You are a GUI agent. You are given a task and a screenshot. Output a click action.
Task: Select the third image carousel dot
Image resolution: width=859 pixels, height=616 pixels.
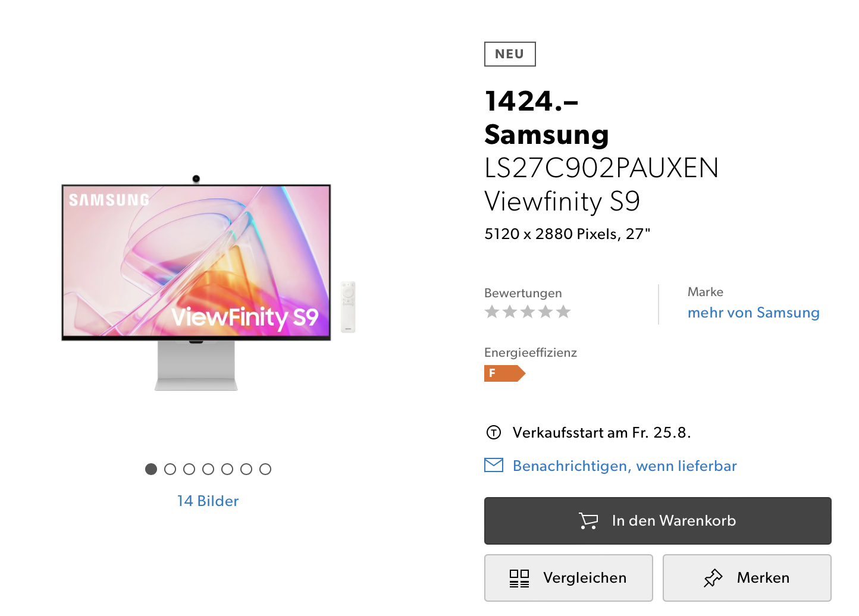click(189, 469)
